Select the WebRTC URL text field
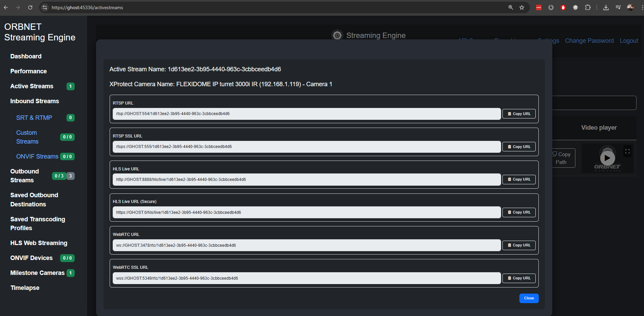This screenshot has width=644, height=316. pos(307,245)
